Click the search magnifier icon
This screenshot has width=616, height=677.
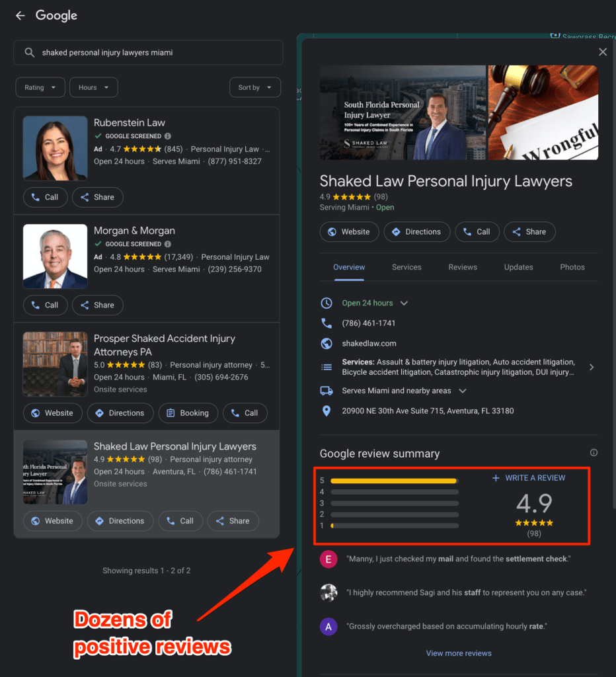[x=29, y=53]
